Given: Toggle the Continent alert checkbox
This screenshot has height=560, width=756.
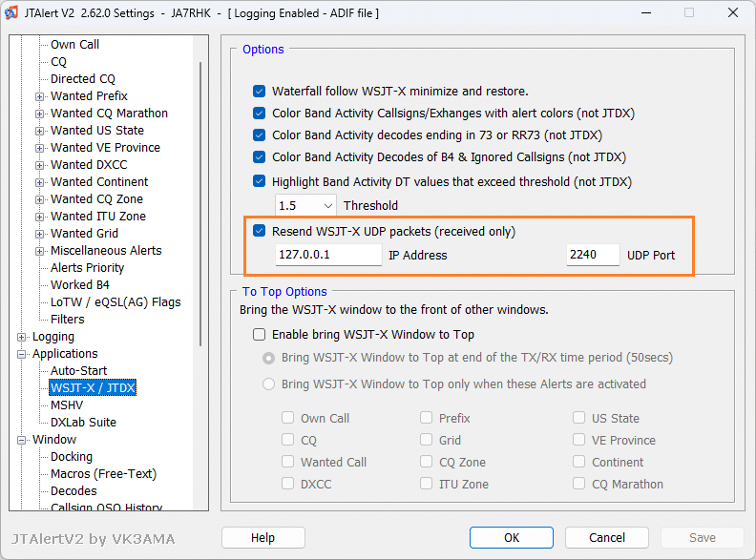Looking at the screenshot, I should (579, 461).
